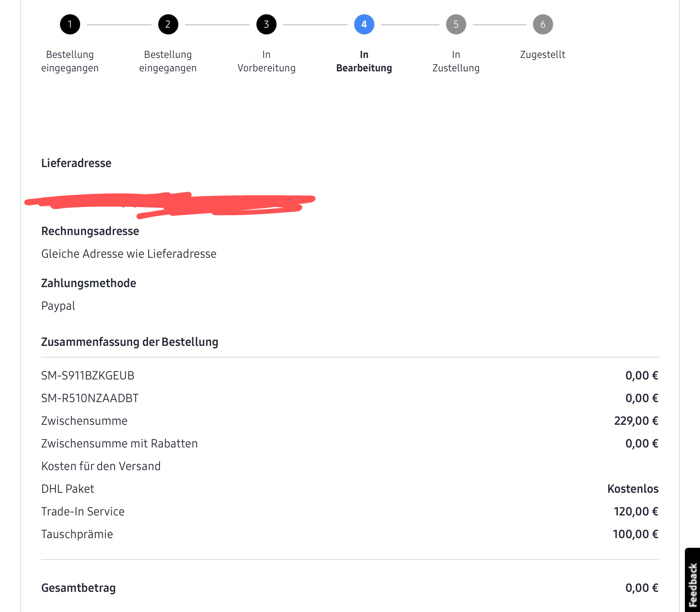Click the 'Paypal' payment method text
Image resolution: width=700 pixels, height=612 pixels.
click(58, 306)
